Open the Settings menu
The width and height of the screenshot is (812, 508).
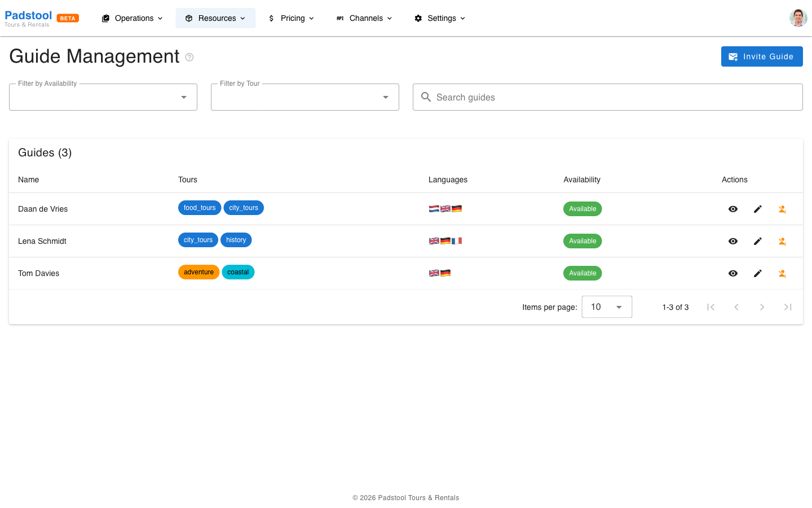click(440, 18)
